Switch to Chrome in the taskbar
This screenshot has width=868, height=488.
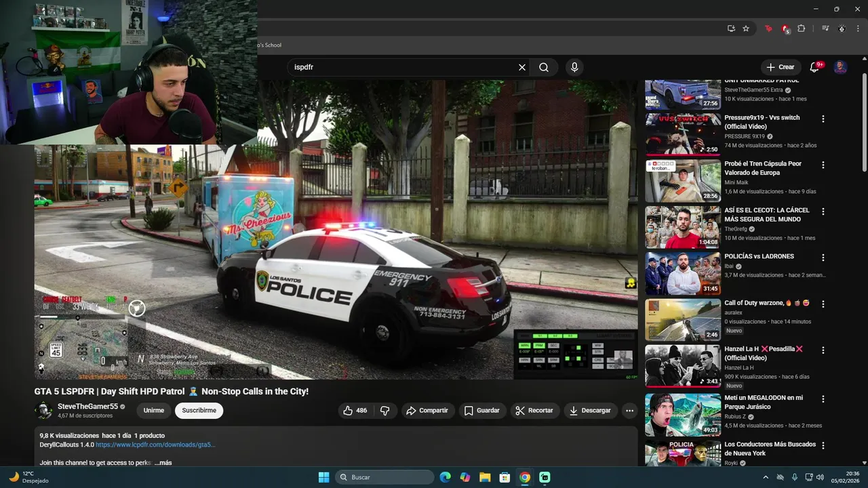click(x=525, y=477)
